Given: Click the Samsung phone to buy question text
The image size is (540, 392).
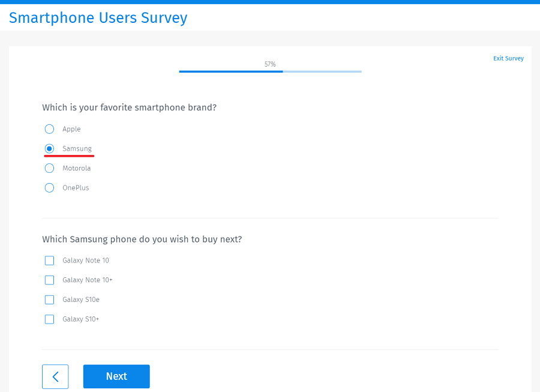Looking at the screenshot, I should tap(142, 239).
